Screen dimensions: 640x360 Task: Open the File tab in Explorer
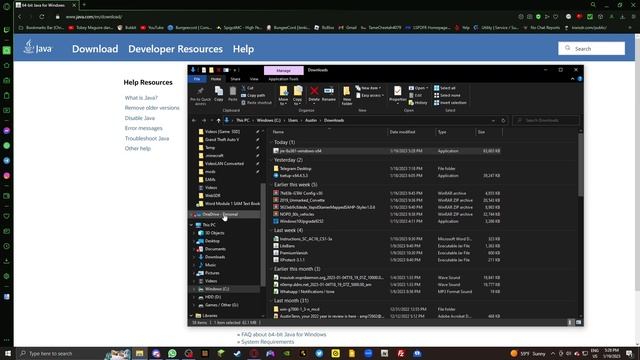(197, 79)
